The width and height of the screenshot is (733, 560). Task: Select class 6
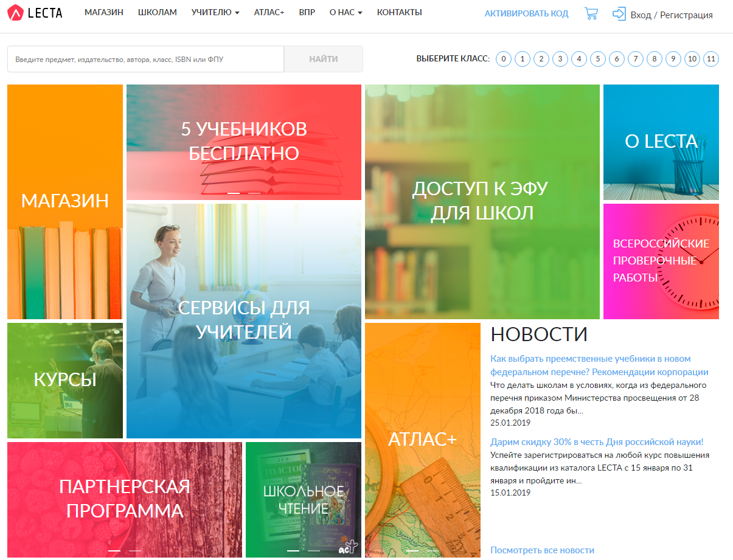(617, 59)
